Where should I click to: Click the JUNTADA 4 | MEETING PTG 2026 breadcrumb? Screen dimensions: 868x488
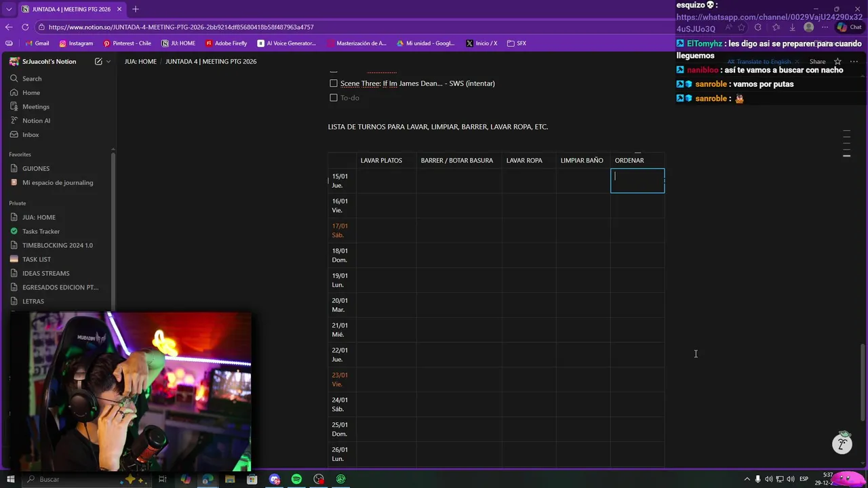coord(211,62)
